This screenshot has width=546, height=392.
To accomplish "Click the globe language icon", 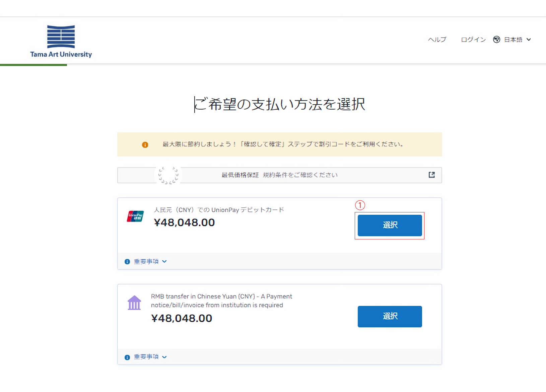I will [496, 40].
